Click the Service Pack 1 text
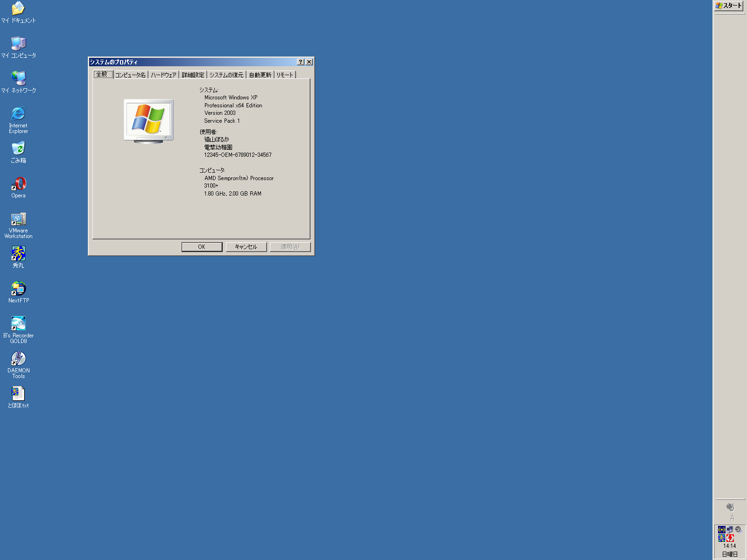This screenshot has width=747, height=560. tap(222, 121)
